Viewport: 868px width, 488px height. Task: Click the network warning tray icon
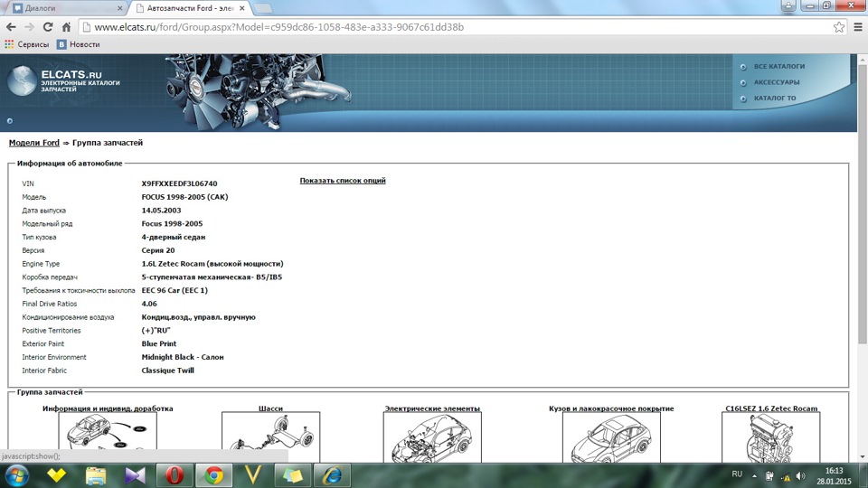[786, 476]
